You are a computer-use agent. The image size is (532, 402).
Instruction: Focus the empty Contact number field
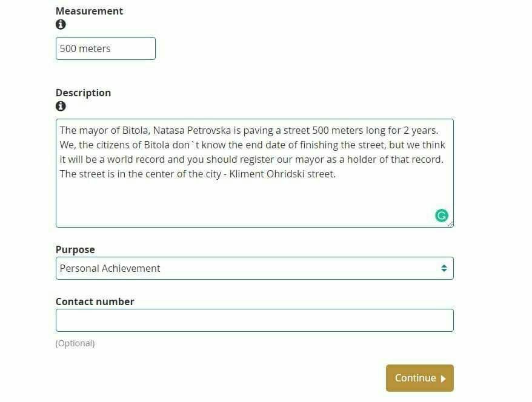(254, 320)
